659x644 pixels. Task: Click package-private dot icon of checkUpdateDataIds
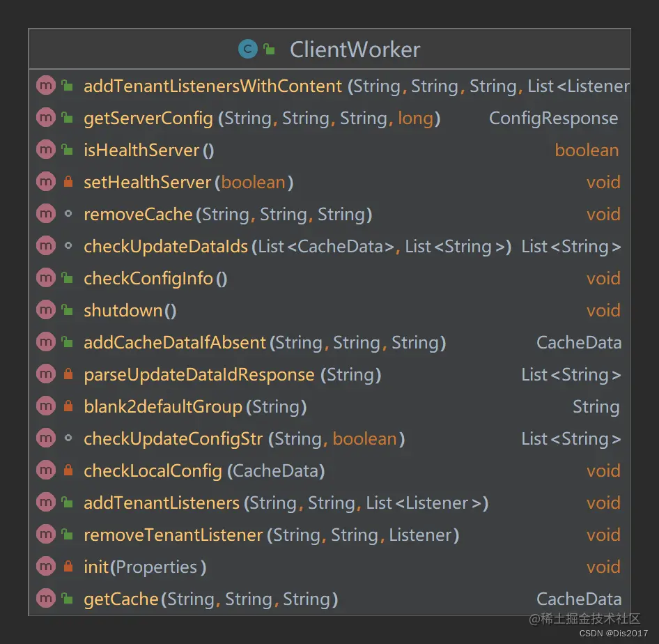pos(68,246)
